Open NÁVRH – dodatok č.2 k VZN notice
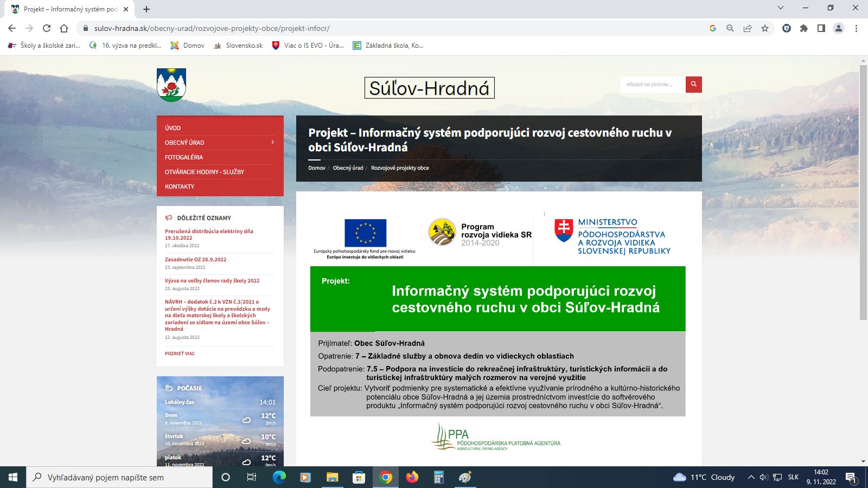This screenshot has height=488, width=868. click(218, 315)
